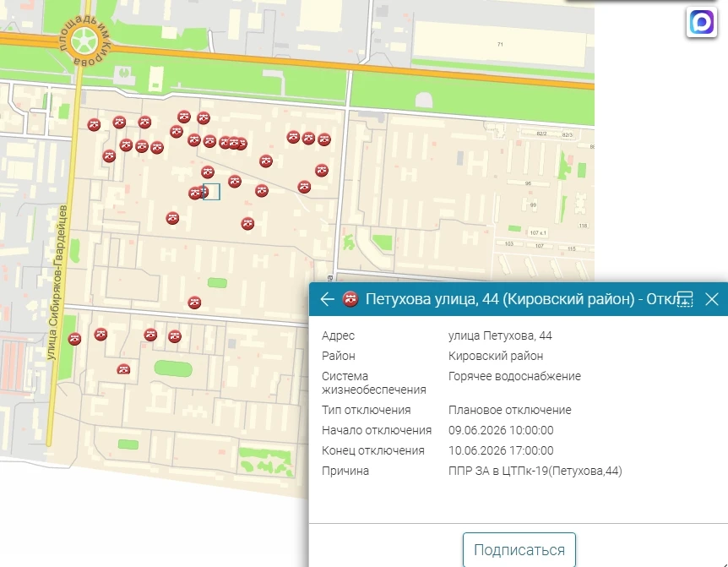This screenshot has height=567, width=728.
Task: Click the value 'Плановое отключение'
Action: click(x=510, y=410)
